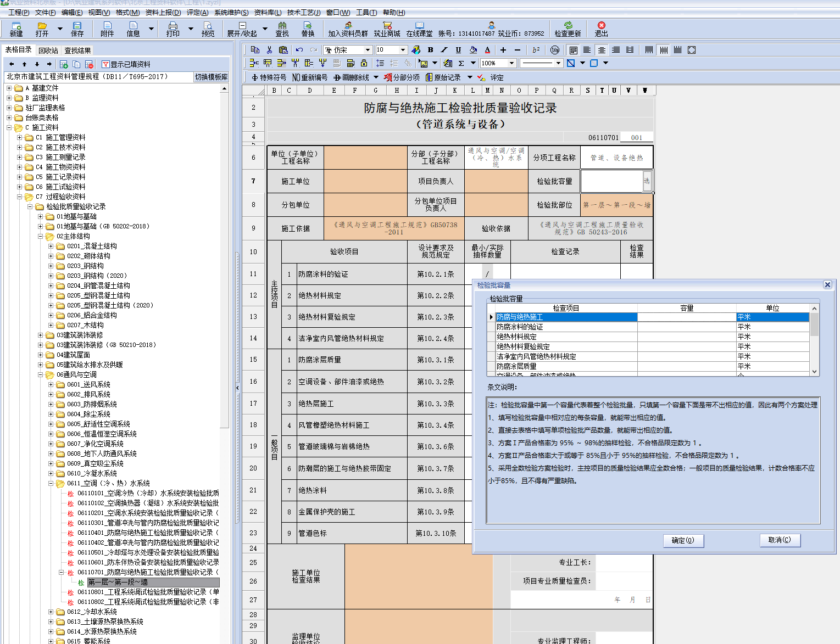
Task: Click the red 退出 exit icon
Action: click(602, 29)
